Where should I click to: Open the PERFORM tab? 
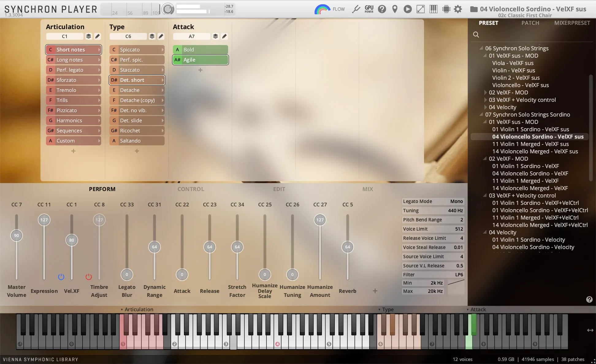click(x=102, y=189)
